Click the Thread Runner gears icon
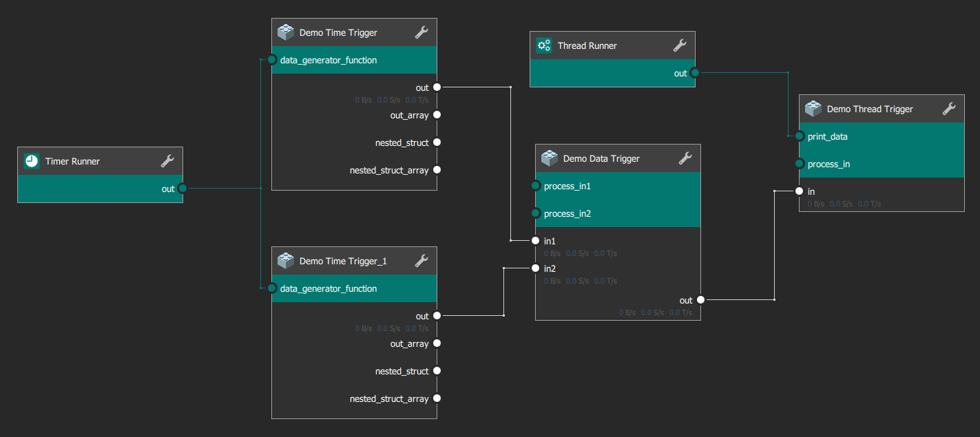This screenshot has width=980, height=437. (544, 45)
